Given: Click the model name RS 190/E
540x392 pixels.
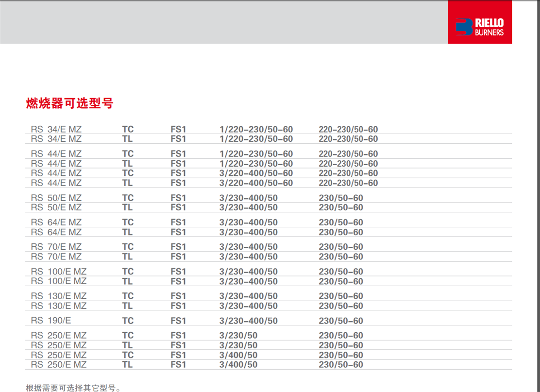Looking at the screenshot, I should click(51, 321).
